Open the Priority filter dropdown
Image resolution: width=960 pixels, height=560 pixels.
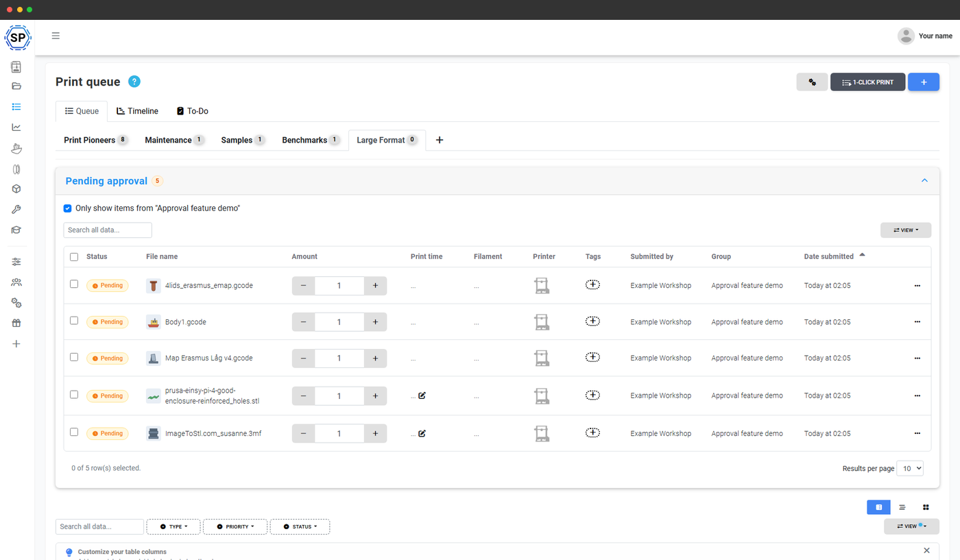click(235, 526)
